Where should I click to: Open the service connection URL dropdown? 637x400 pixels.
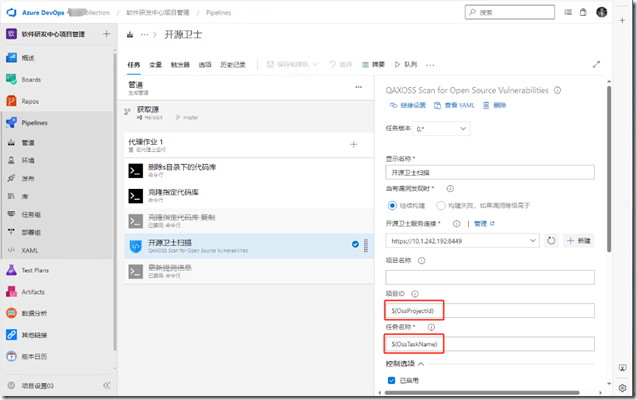coord(462,241)
